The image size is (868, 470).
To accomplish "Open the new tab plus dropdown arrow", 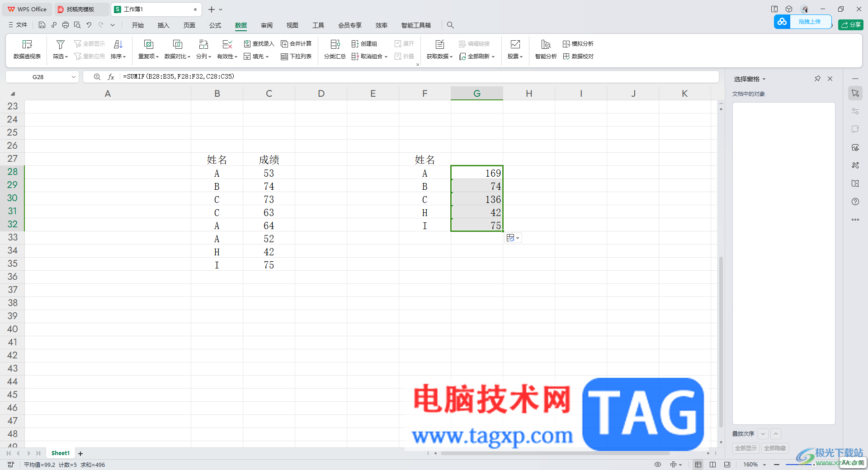I will click(x=221, y=9).
